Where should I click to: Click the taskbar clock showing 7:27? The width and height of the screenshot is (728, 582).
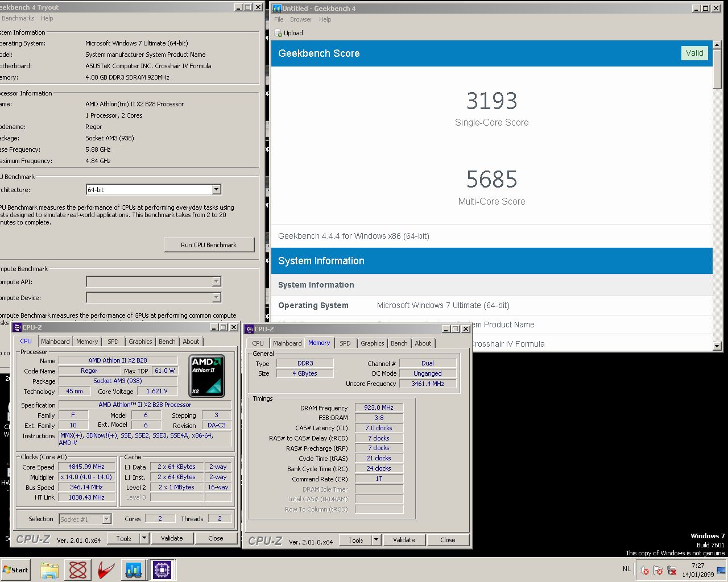pyautogui.click(x=698, y=570)
